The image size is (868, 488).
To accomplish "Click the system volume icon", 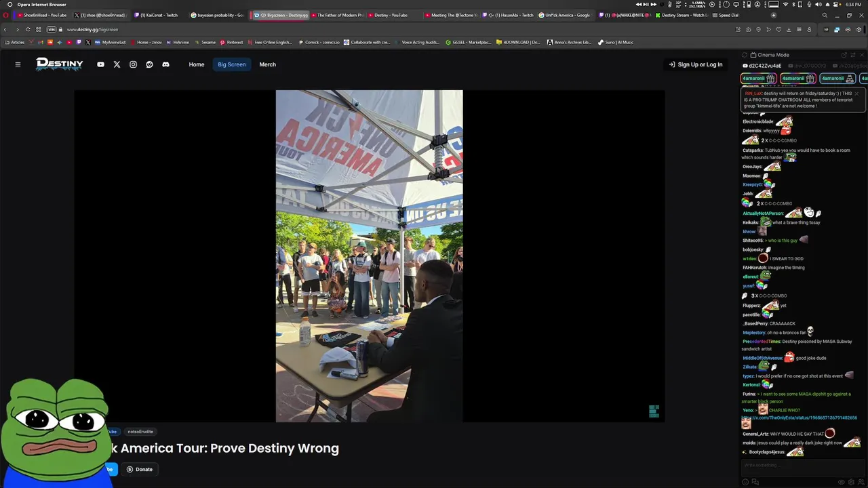I will click(x=818, y=4).
